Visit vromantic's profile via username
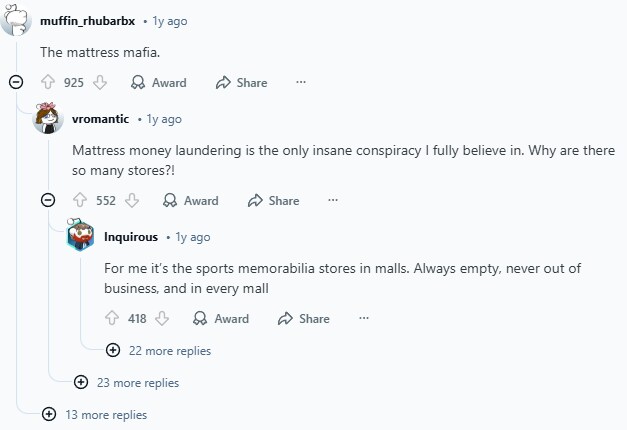Viewport: 627px width, 430px height. pyautogui.click(x=100, y=119)
